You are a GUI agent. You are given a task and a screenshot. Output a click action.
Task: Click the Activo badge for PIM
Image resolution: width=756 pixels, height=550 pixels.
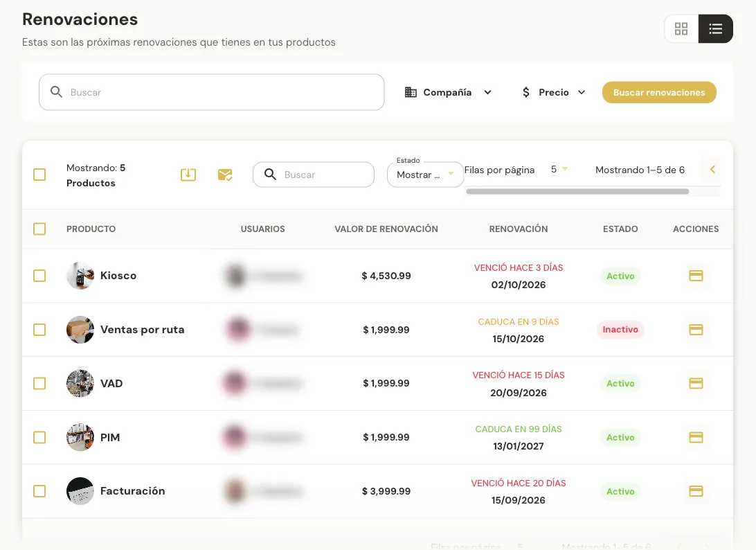coord(620,438)
